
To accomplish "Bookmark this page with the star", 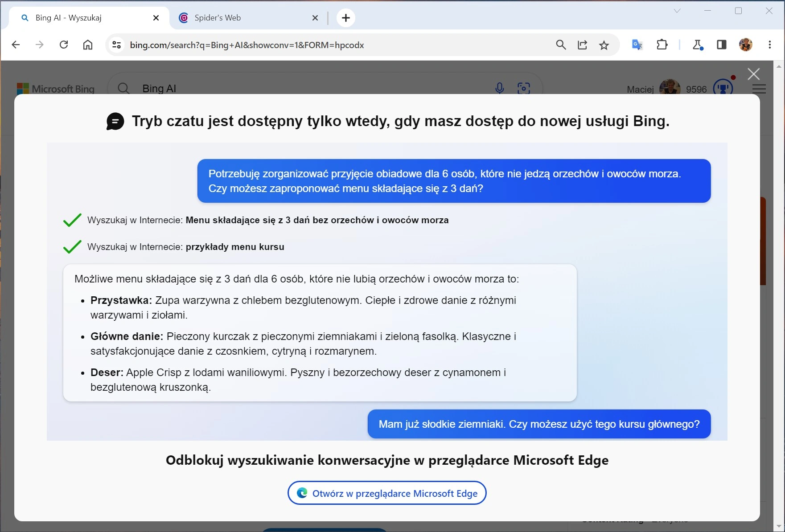I will [604, 45].
